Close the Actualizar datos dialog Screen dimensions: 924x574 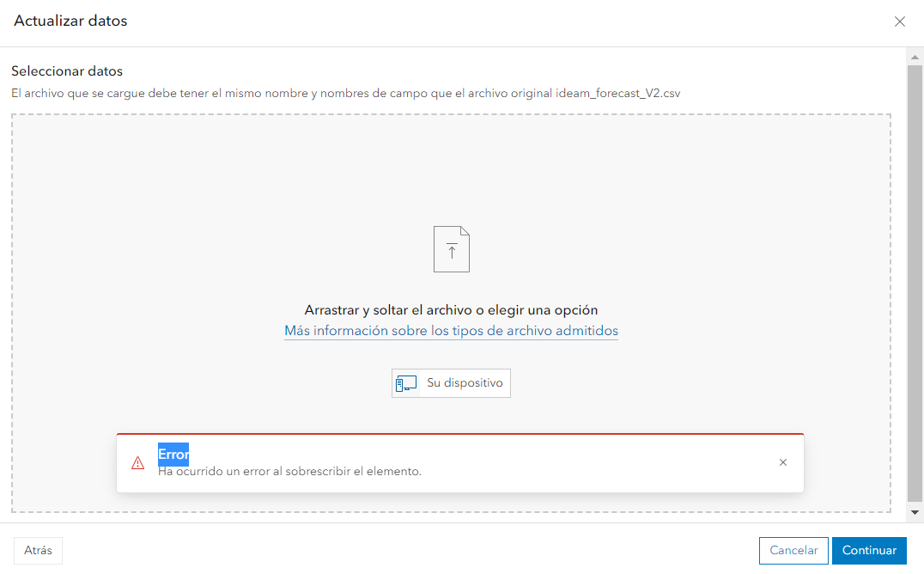click(899, 21)
